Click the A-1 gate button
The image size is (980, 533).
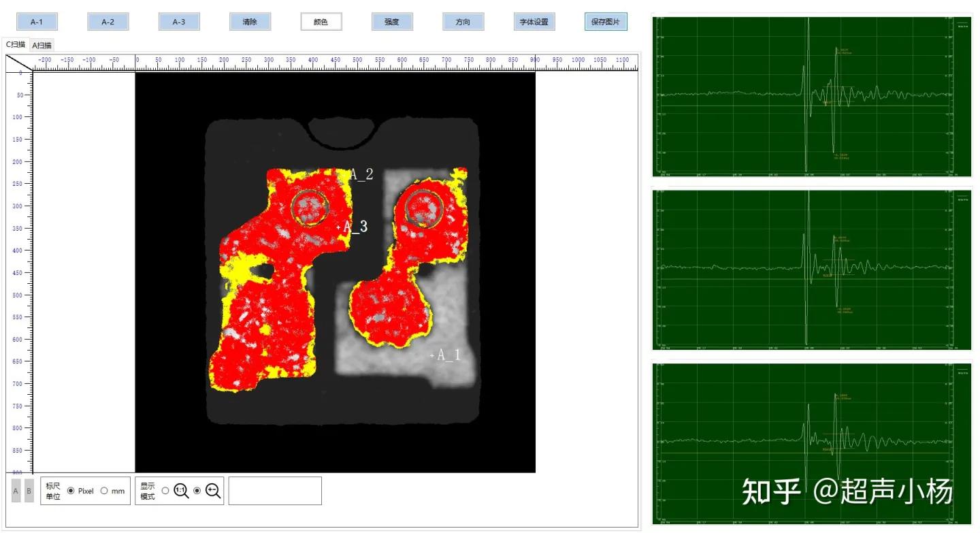[37, 21]
